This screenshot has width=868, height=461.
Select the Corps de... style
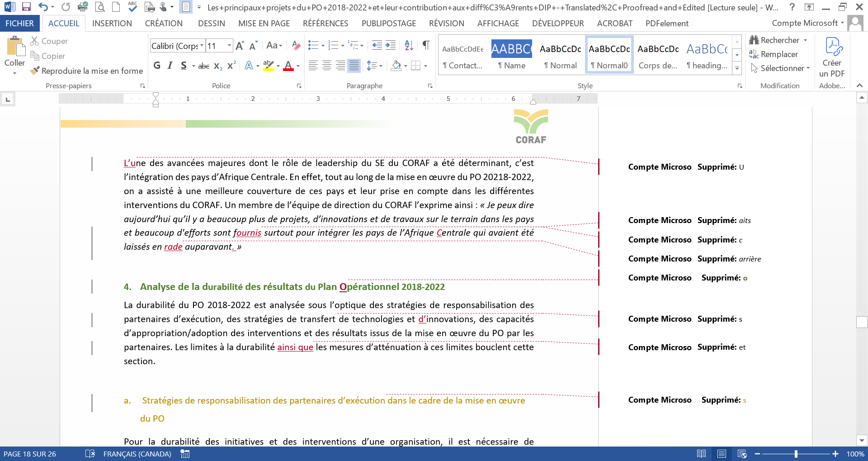pos(658,54)
